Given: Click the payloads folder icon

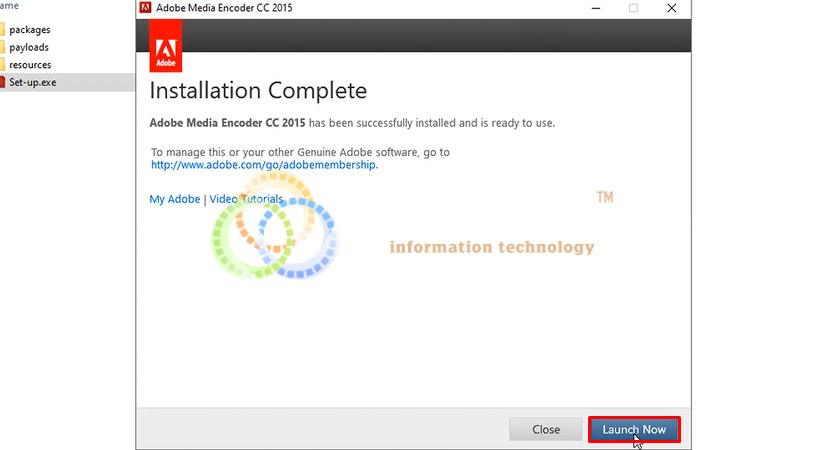Looking at the screenshot, I should pos(2,47).
